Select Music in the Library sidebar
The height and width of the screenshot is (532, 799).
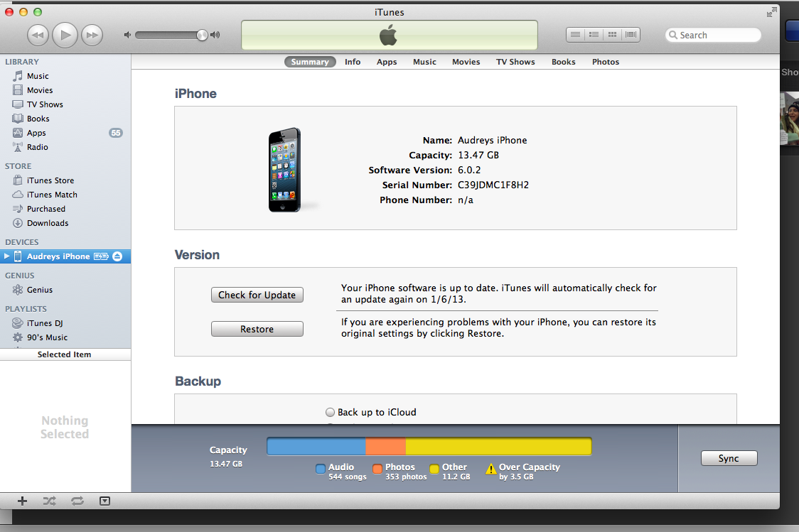click(65, 76)
